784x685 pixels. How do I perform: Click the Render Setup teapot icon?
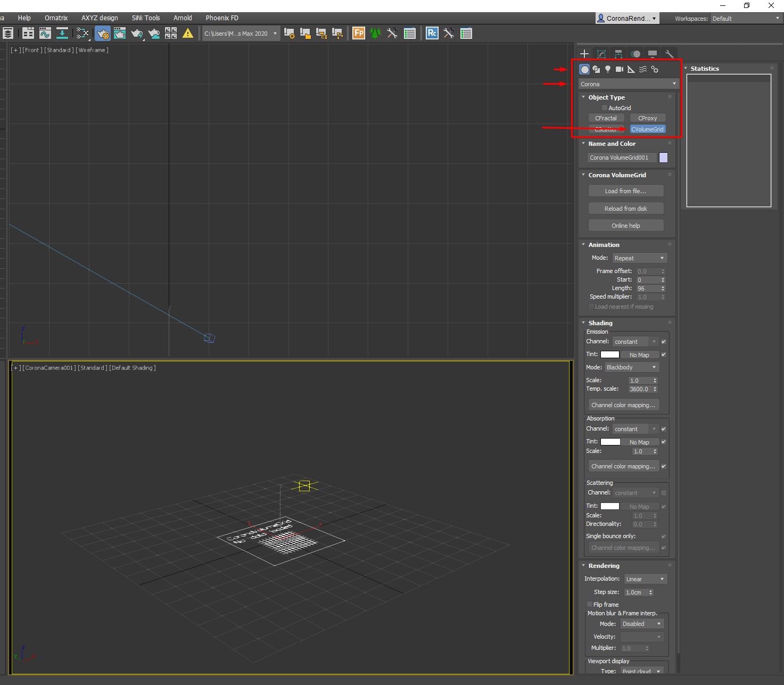[103, 34]
